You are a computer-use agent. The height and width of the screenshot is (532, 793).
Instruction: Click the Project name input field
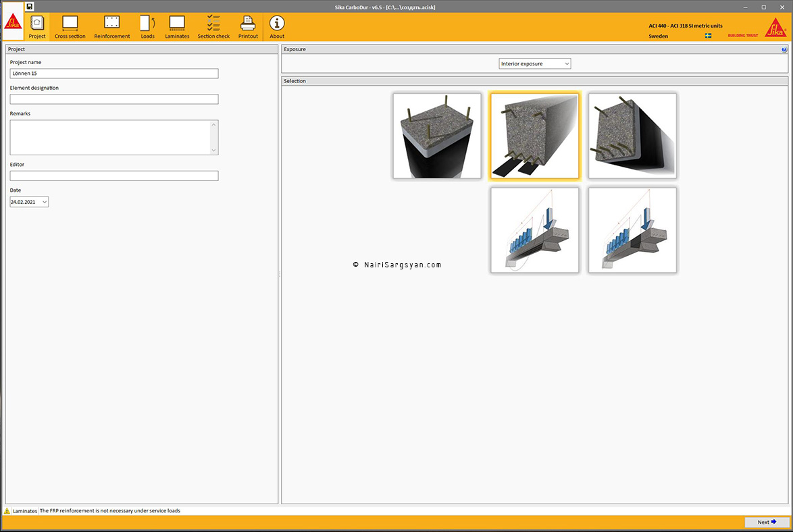[x=113, y=74]
